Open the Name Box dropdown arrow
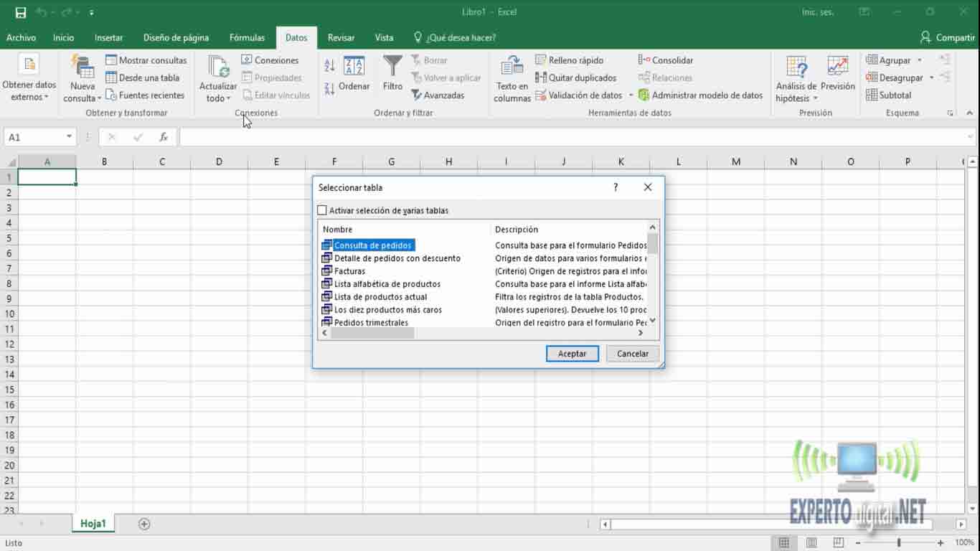 [x=69, y=137]
